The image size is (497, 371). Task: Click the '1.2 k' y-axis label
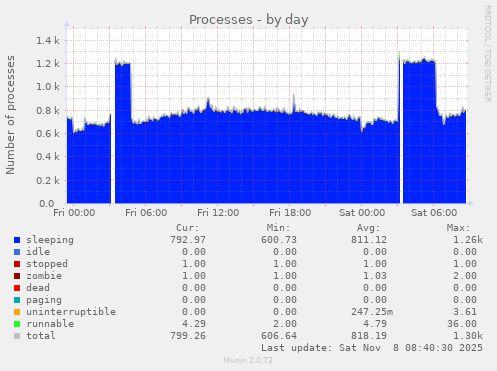pyautogui.click(x=48, y=64)
